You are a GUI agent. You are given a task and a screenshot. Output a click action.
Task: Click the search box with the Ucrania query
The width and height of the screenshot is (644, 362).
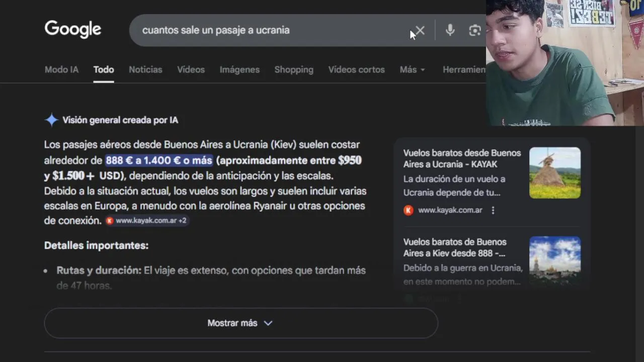click(308, 30)
